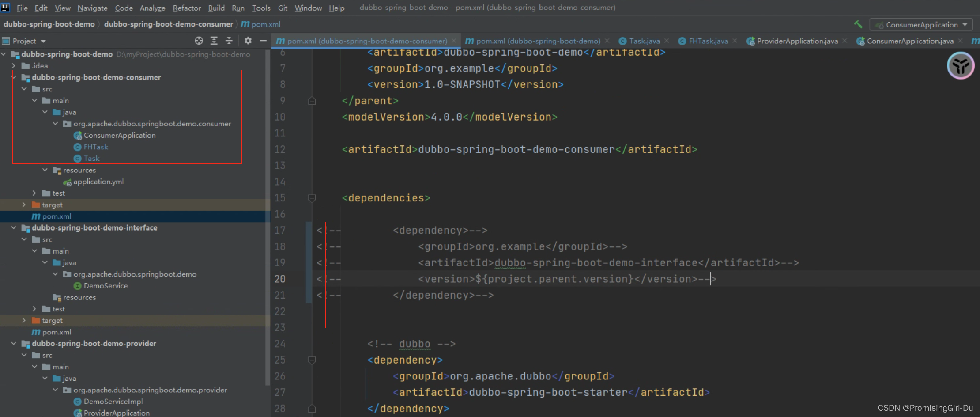Image resolution: width=980 pixels, height=417 pixels.
Task: Click the locate-in-project-tree target icon
Action: [x=199, y=41]
